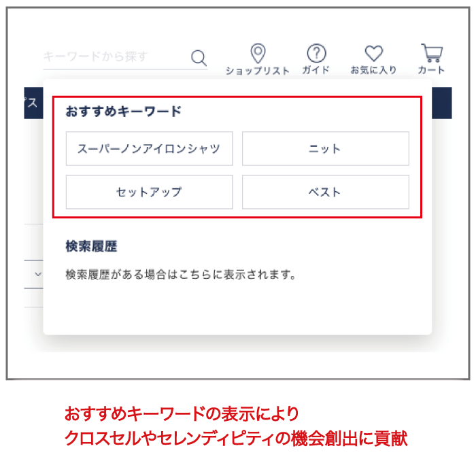Expand the chevron dropdown at left edge

(x=38, y=274)
